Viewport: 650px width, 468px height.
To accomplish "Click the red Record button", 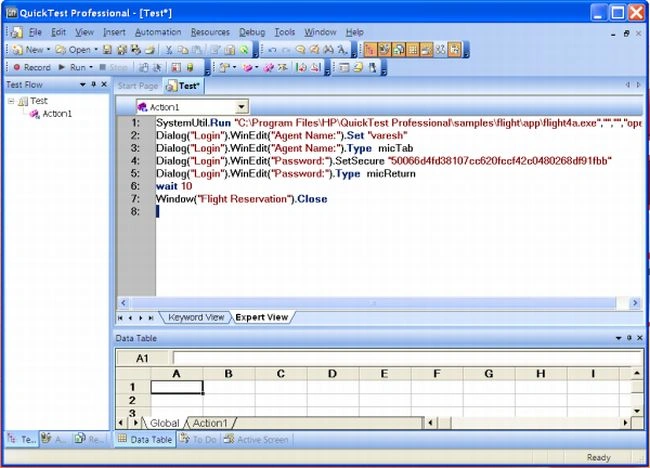I will click(x=32, y=67).
